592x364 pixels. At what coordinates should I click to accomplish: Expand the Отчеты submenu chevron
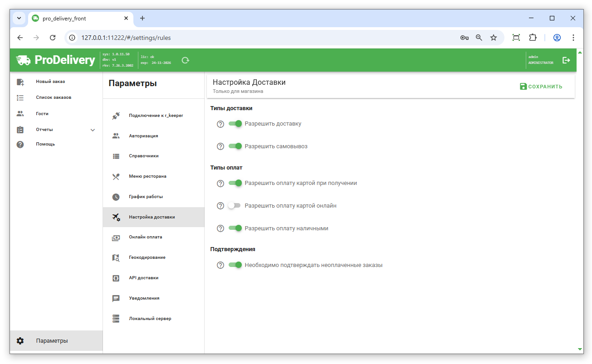tap(93, 130)
